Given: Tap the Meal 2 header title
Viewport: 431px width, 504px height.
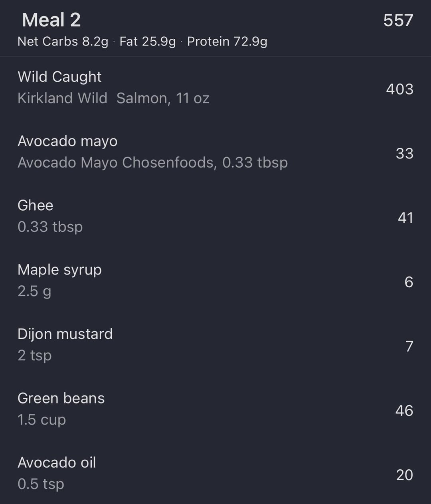Looking at the screenshot, I should pos(51,20).
